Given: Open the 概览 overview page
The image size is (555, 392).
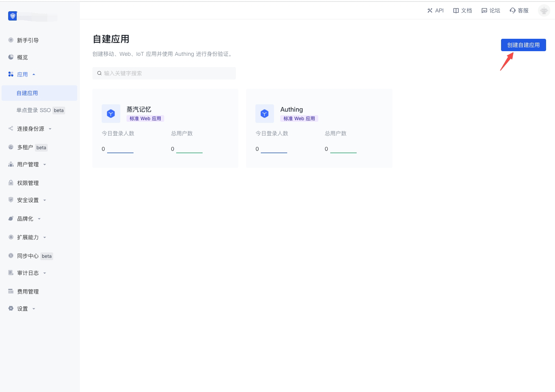Looking at the screenshot, I should pyautogui.click(x=11, y=57).
